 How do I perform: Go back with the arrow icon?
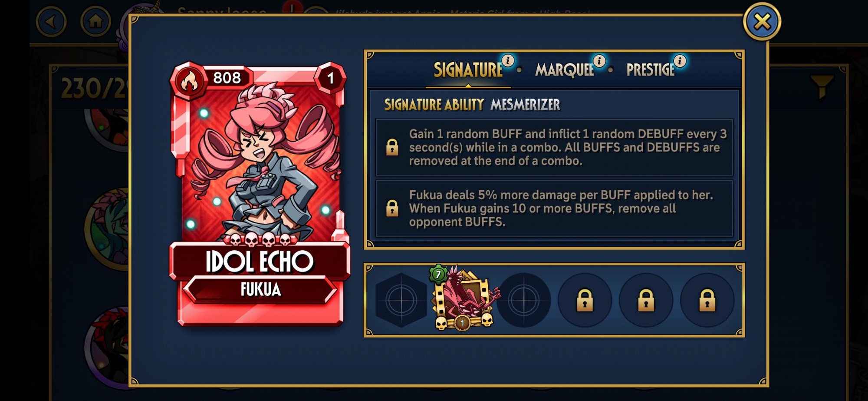51,21
